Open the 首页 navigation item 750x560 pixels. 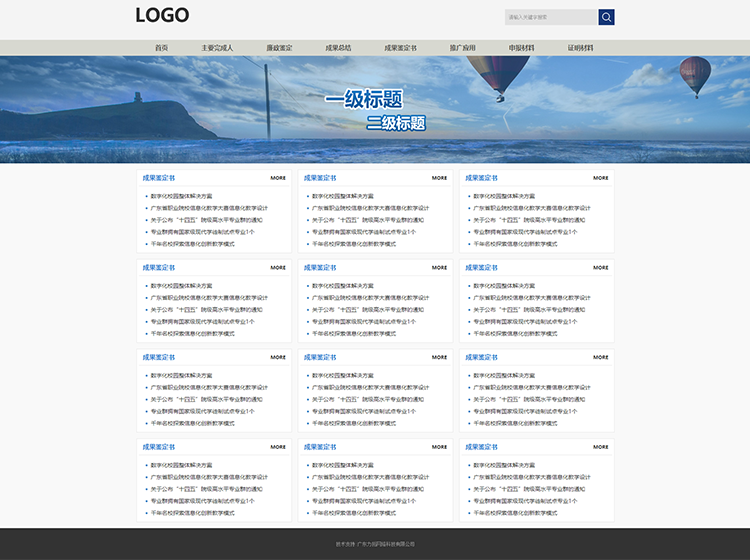162,48
